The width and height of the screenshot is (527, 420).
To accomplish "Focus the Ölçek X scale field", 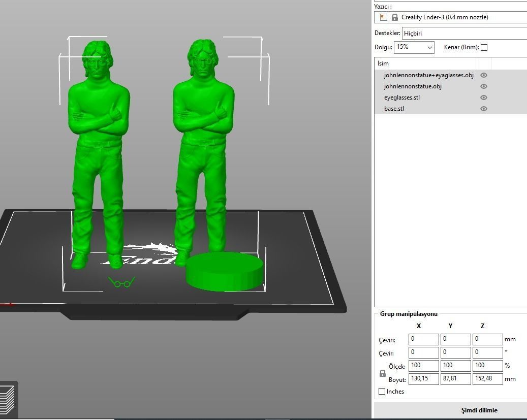I will (x=423, y=365).
